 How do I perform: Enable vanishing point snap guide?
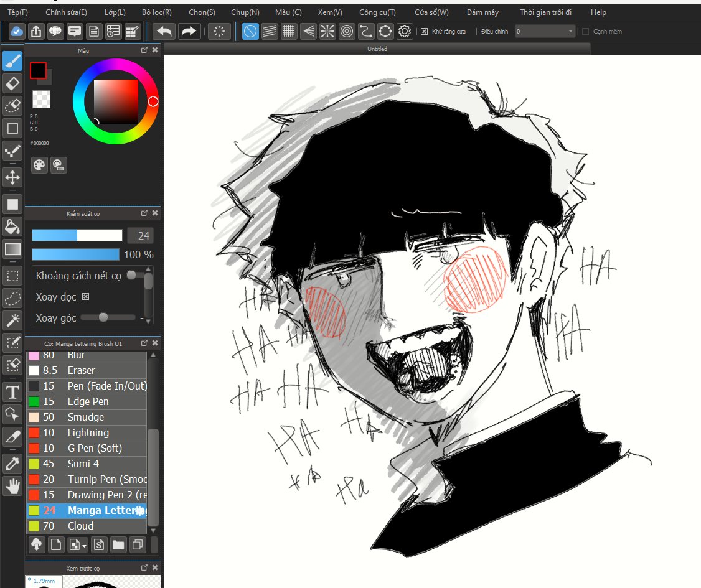(x=308, y=31)
